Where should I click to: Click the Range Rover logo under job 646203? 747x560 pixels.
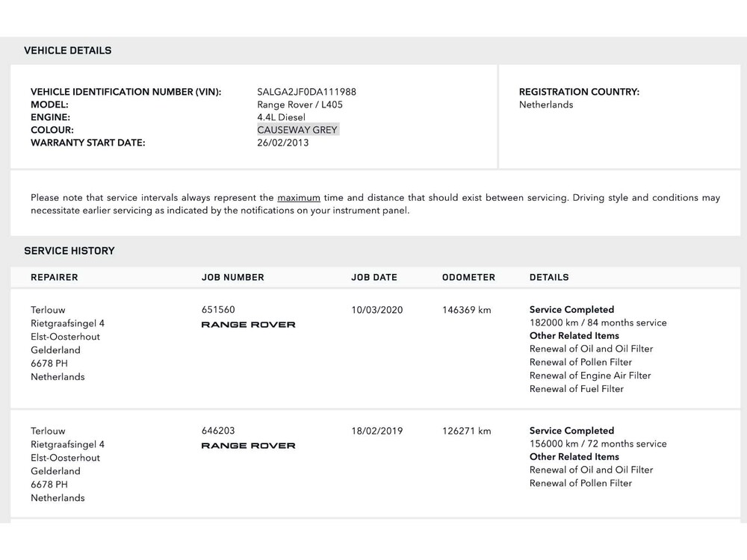pos(248,446)
